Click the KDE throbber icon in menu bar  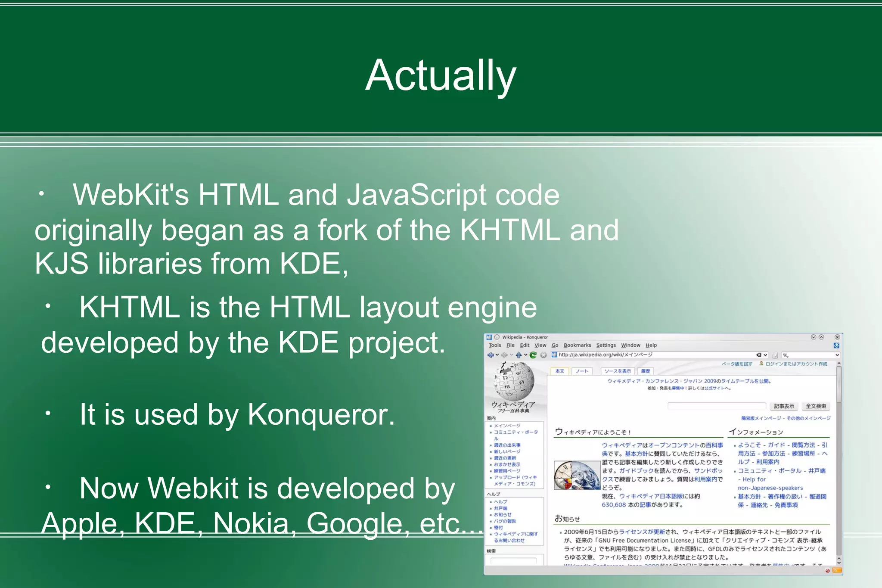pyautogui.click(x=836, y=345)
